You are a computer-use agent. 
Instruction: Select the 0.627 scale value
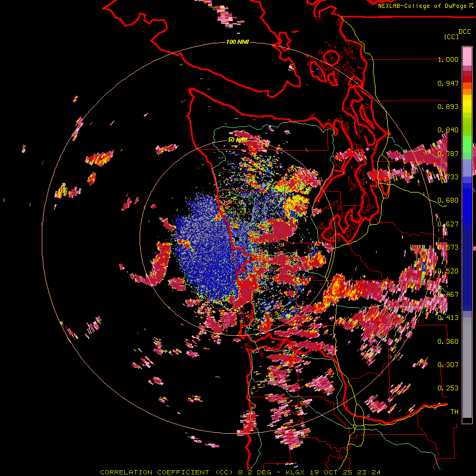pos(448,224)
